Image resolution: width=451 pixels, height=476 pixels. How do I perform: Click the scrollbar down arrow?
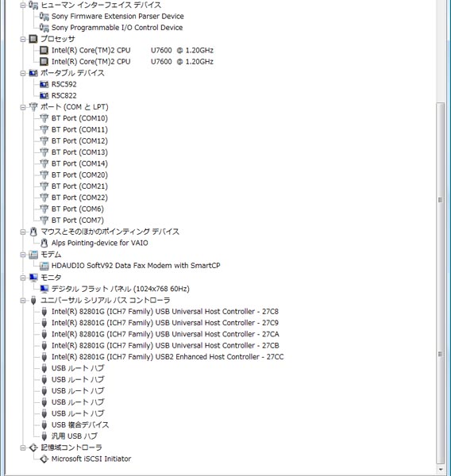[440, 469]
